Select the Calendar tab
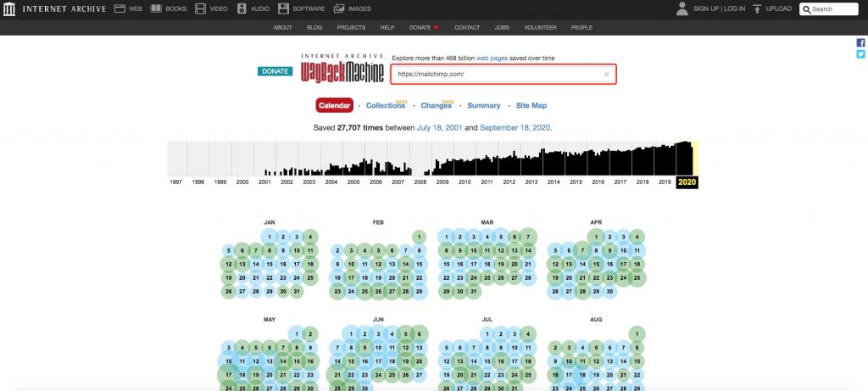This screenshot has width=868, height=391. [334, 105]
